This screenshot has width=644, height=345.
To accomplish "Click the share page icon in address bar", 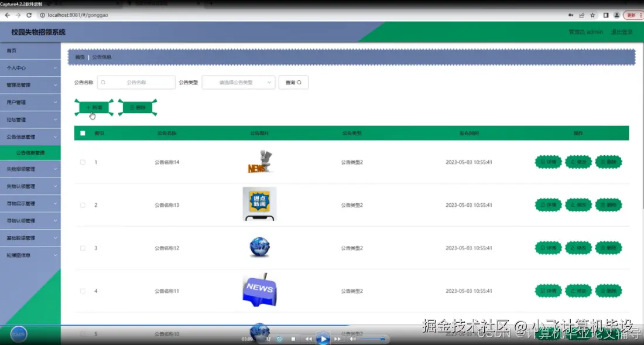I will (x=581, y=15).
